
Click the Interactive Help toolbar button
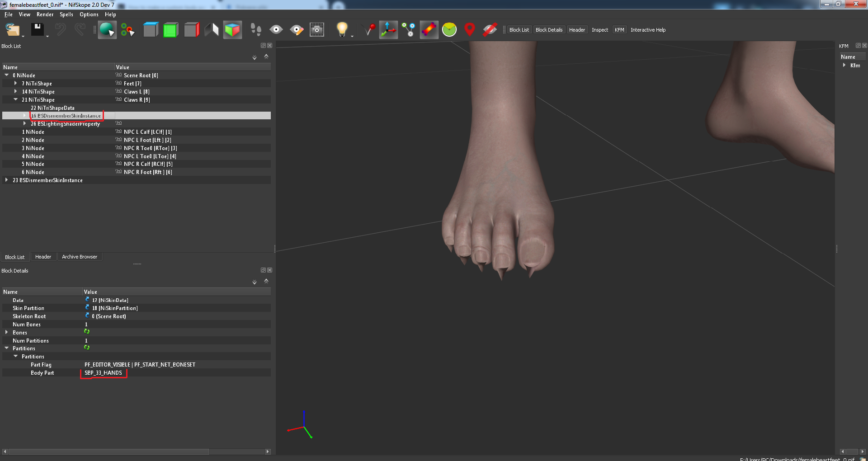click(x=648, y=30)
